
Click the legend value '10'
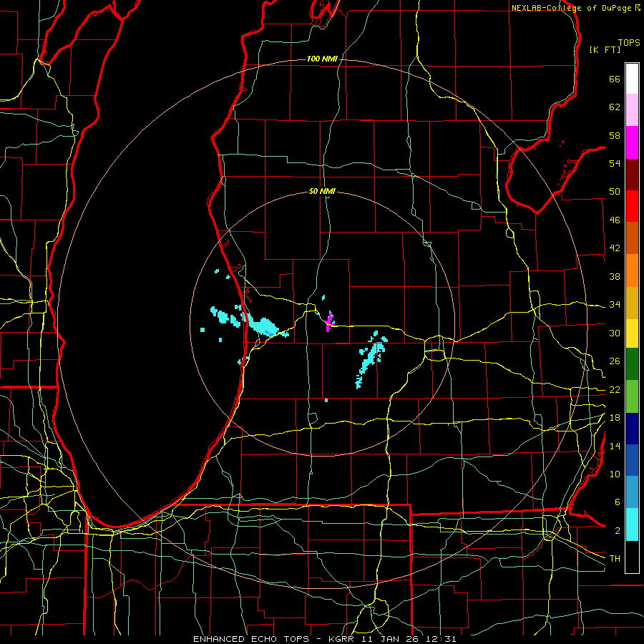pyautogui.click(x=615, y=474)
